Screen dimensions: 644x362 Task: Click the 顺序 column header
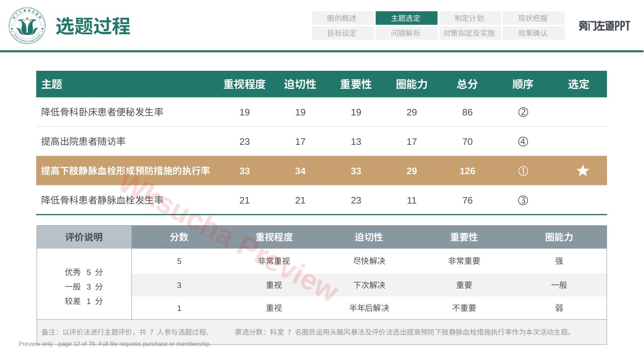tap(523, 84)
